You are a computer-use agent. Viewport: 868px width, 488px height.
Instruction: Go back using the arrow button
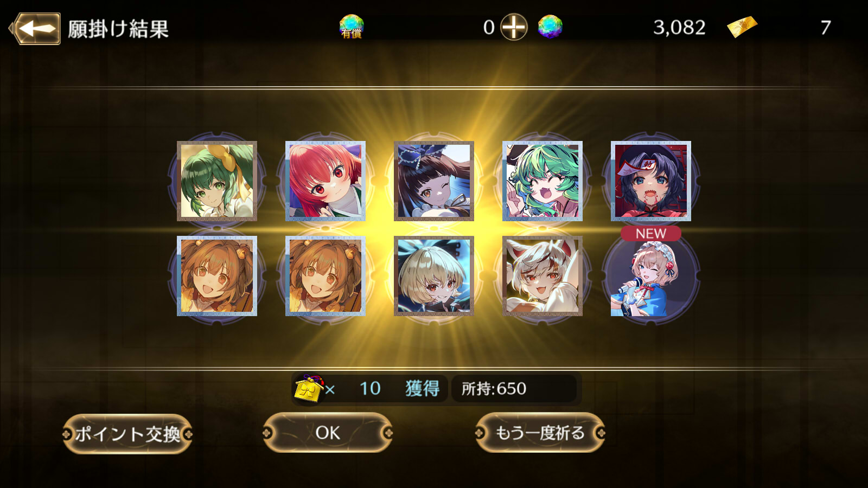coord(36,28)
